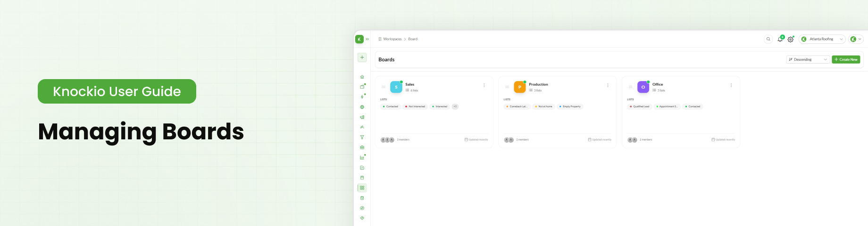Open the Office board three-dot menu

pos(731,85)
